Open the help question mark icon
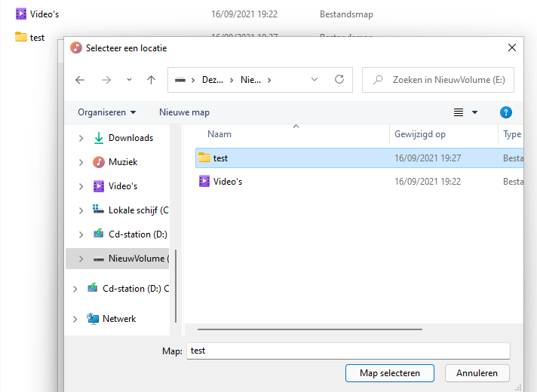The image size is (537, 392). coord(506,112)
